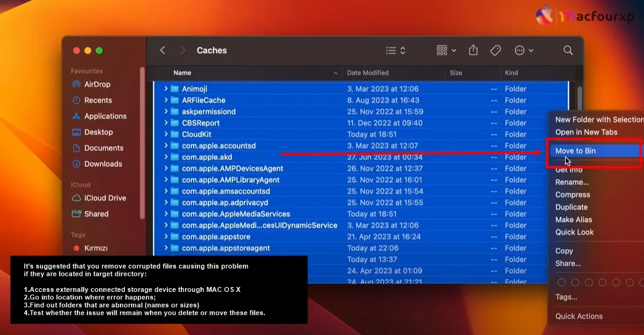Choose Tags... in context menu

(566, 297)
